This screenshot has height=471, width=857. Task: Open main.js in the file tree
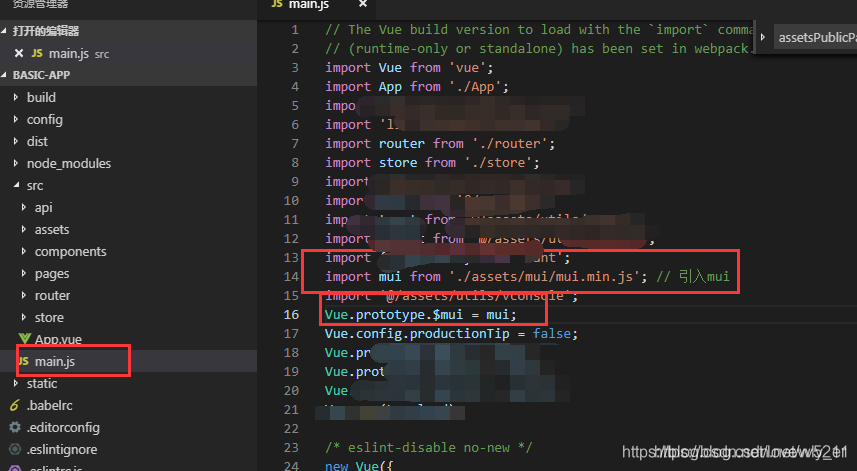(x=55, y=361)
